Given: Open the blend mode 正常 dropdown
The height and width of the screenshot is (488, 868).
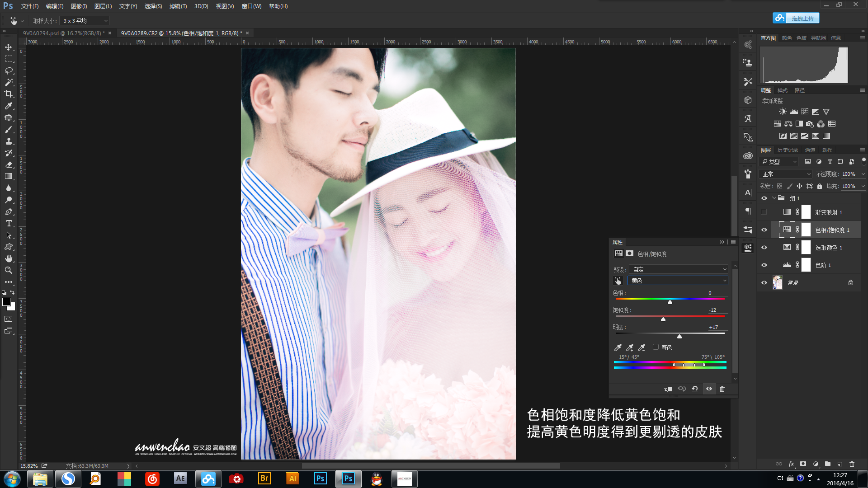Looking at the screenshot, I should pyautogui.click(x=786, y=174).
